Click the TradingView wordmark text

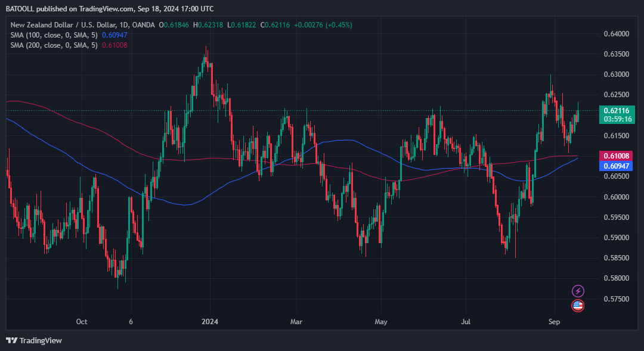tap(41, 340)
